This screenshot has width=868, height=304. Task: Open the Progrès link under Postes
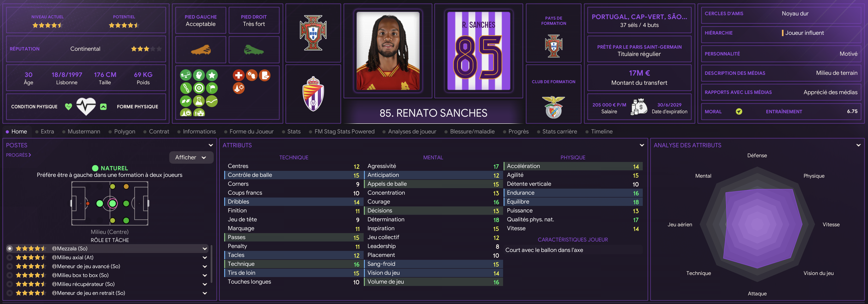(18, 155)
